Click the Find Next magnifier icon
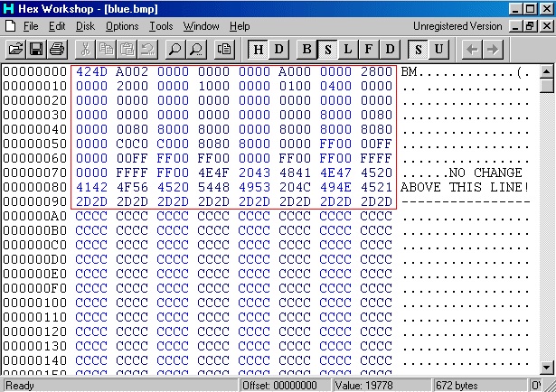 click(x=195, y=49)
